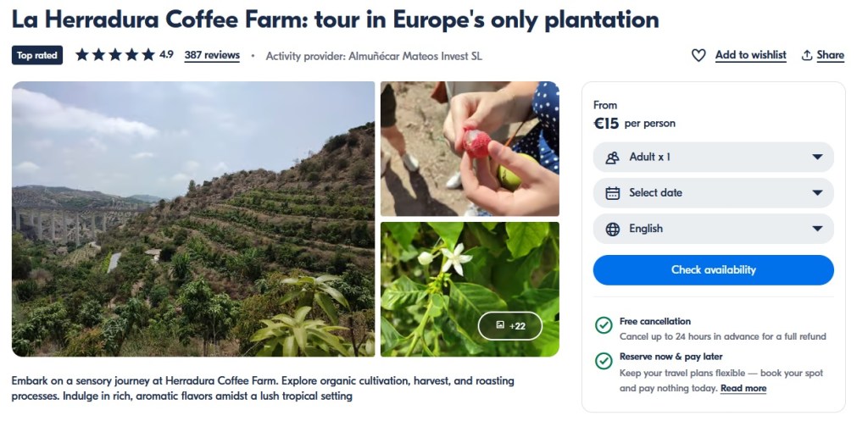Open the 387 reviews link
This screenshot has width=868, height=421.
212,55
